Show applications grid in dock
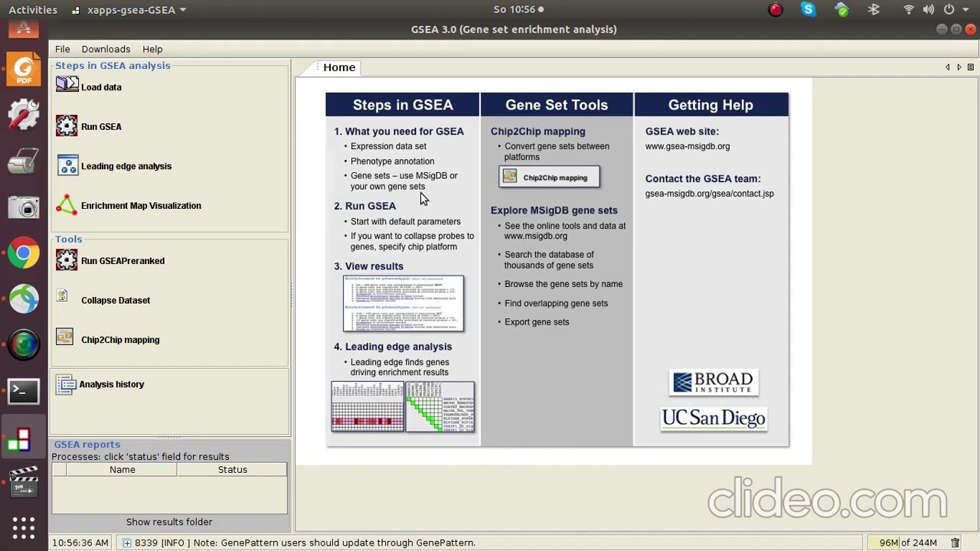Screen dimensions: 980x551 [24, 528]
